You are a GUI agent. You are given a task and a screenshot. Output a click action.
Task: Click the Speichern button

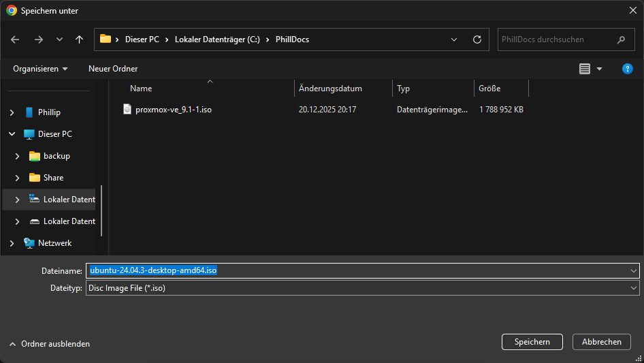(x=532, y=342)
